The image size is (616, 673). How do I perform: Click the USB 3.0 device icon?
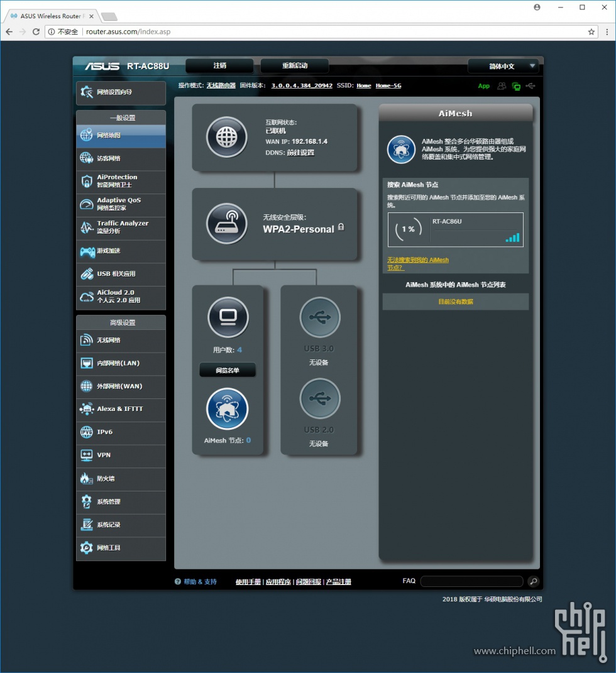(320, 317)
